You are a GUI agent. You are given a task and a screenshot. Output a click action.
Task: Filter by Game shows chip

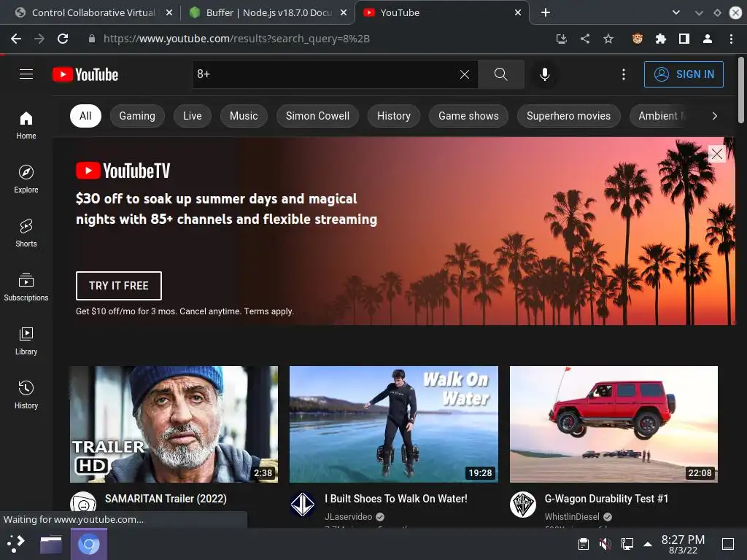click(468, 116)
